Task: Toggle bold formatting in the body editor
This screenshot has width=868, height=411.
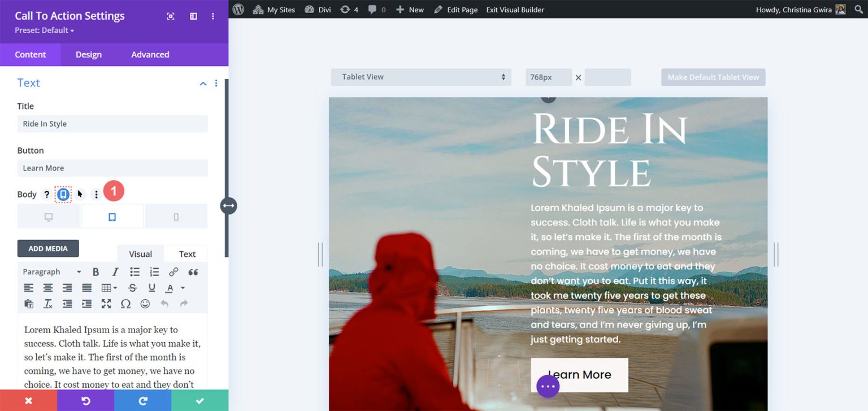Action: coord(96,272)
